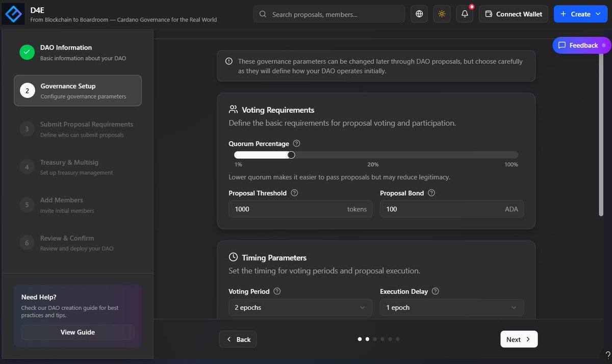Toggle the light theme sun icon
This screenshot has width=612, height=364.
(442, 14)
